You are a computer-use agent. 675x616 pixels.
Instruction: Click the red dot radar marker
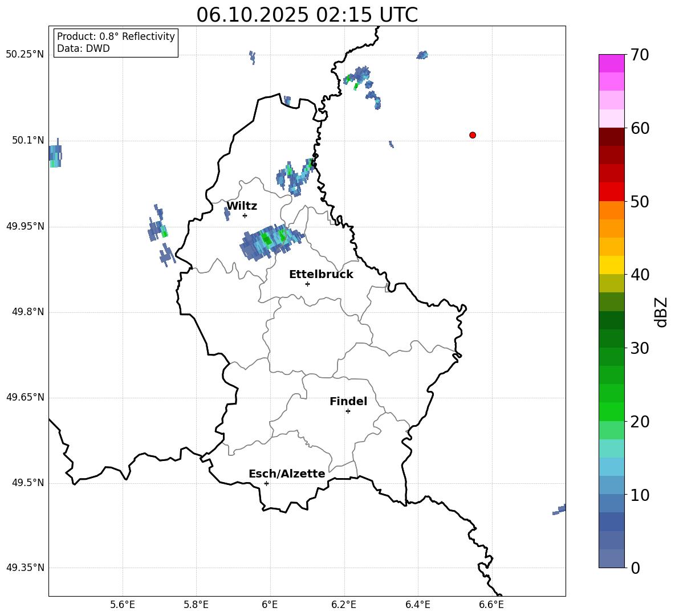point(472,135)
